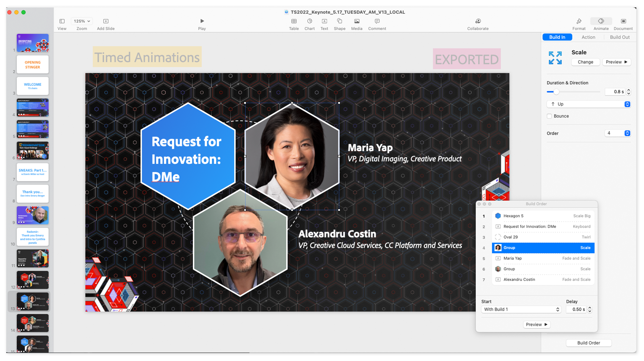Click the Keynote document icon in the title bar
Screen dimensions: 644x361
(x=286, y=12)
